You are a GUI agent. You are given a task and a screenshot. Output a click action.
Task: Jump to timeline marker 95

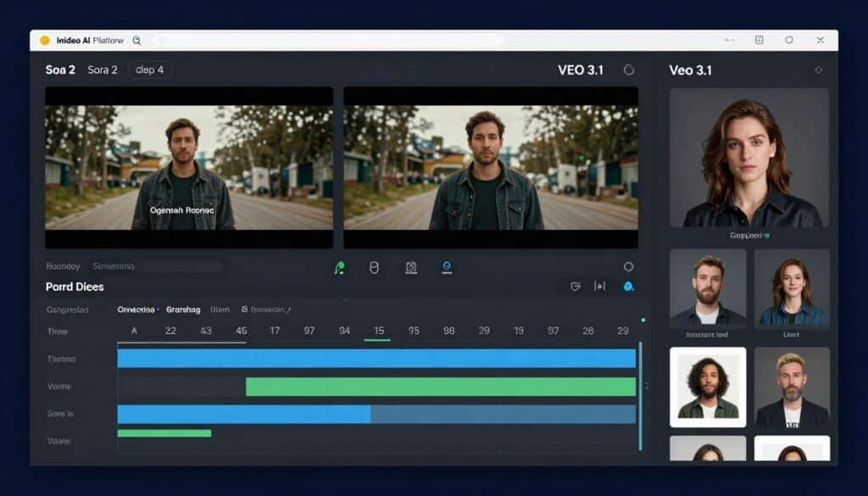[414, 331]
